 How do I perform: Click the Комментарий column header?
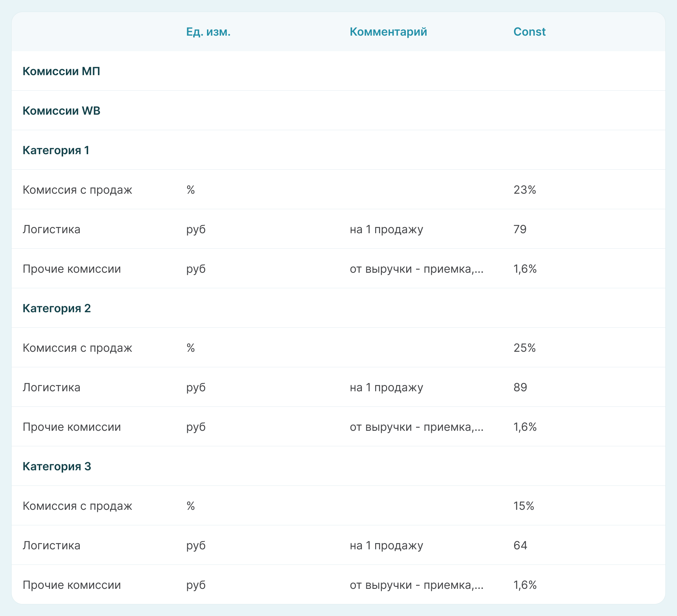388,32
